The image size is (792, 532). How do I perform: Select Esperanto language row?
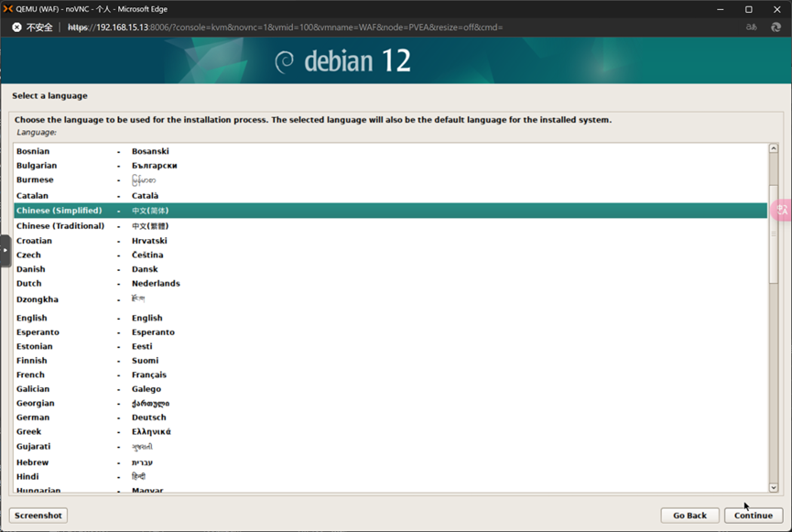click(x=390, y=332)
